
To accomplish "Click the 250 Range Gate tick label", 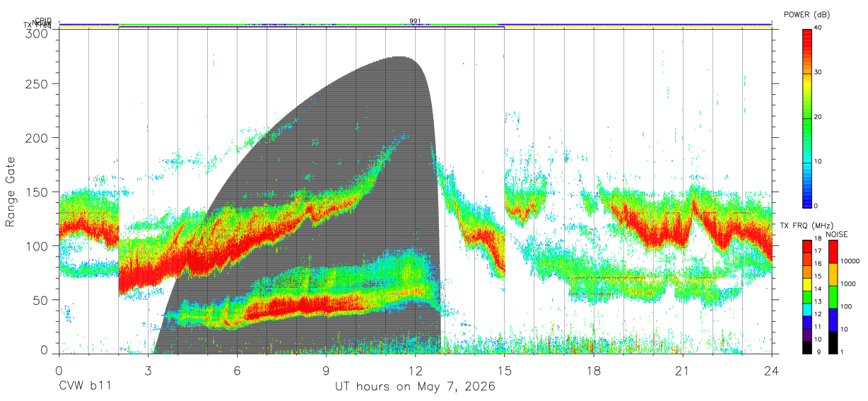I will (x=35, y=83).
